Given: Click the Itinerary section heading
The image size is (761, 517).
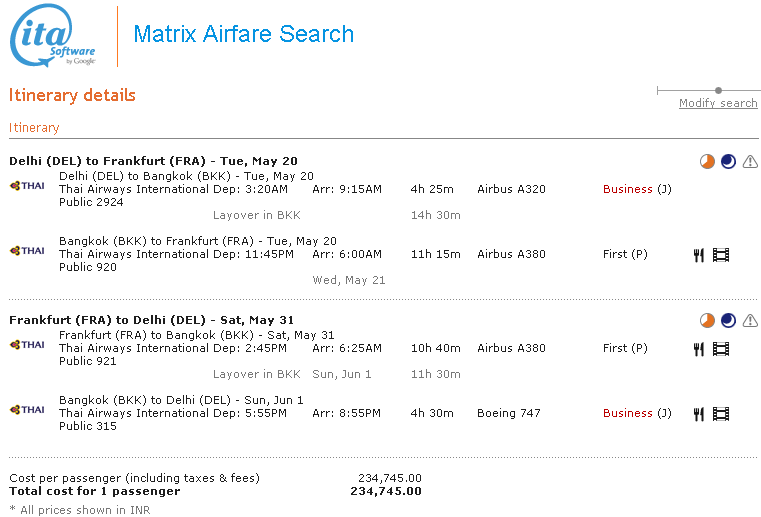Looking at the screenshot, I should (x=34, y=128).
